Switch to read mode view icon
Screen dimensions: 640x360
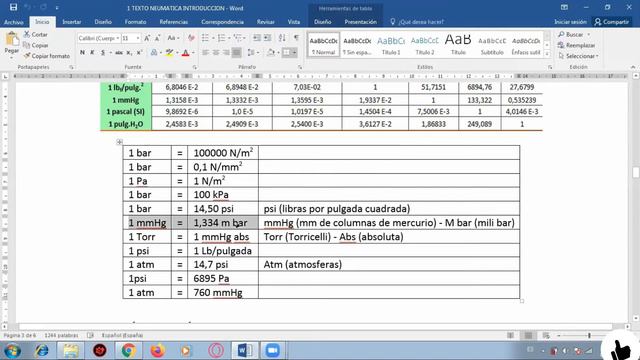pos(510,336)
